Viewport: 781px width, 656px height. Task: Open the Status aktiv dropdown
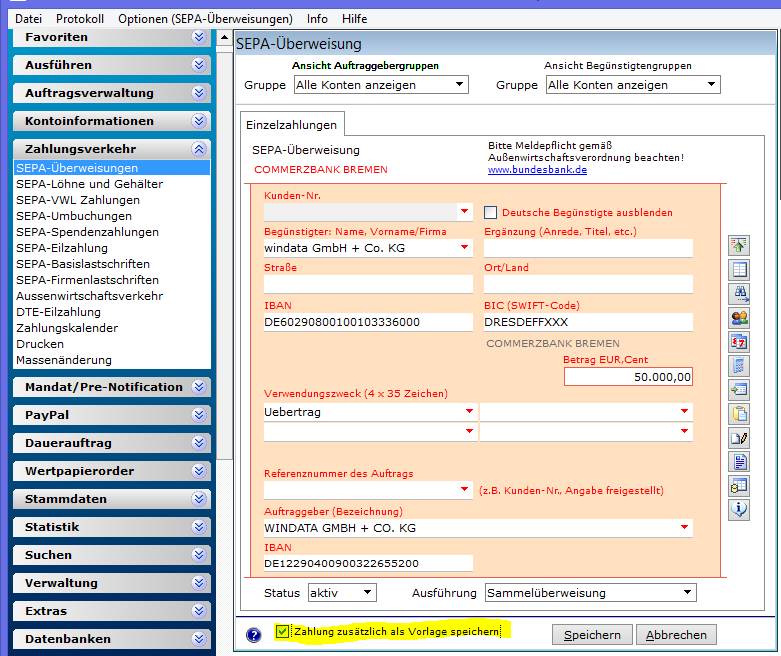tap(342, 593)
